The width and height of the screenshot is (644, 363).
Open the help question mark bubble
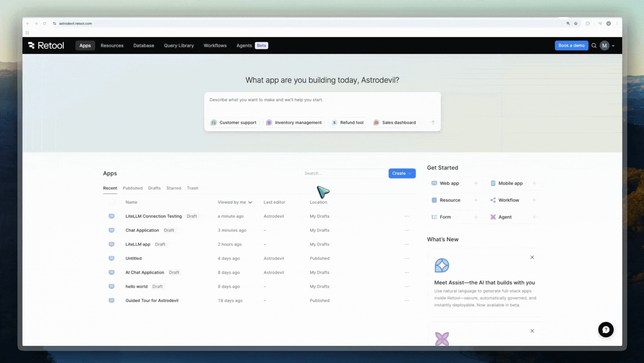tap(605, 330)
